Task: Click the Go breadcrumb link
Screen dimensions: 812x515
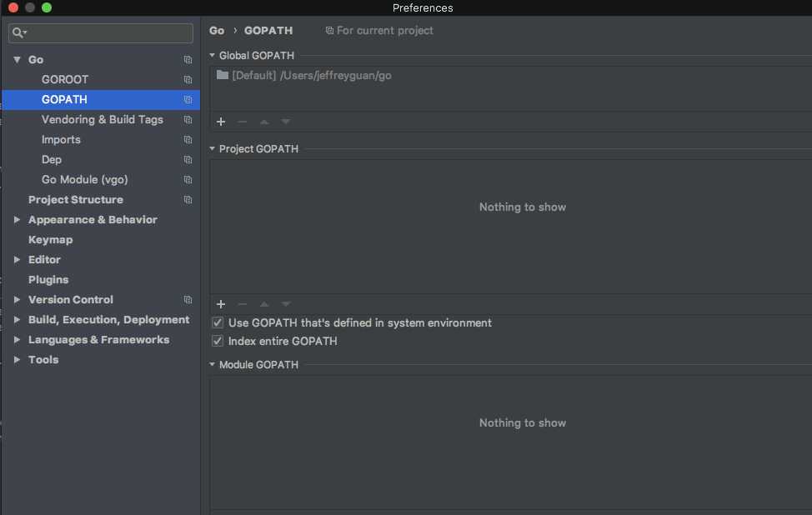Action: 217,31
